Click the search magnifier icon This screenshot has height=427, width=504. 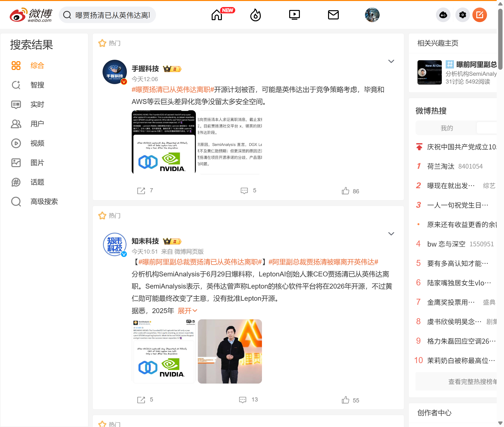tap(67, 15)
